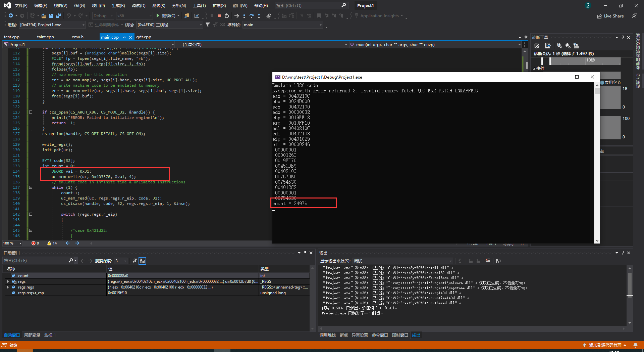Open the process Project1.exe dropdown

(x=52, y=25)
